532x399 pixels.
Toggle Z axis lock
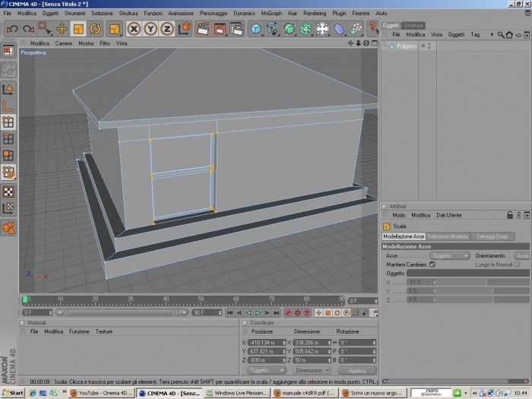tap(167, 29)
